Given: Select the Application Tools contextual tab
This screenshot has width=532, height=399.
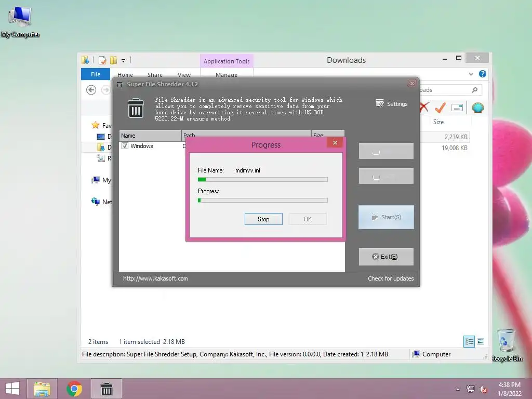Looking at the screenshot, I should [x=227, y=61].
